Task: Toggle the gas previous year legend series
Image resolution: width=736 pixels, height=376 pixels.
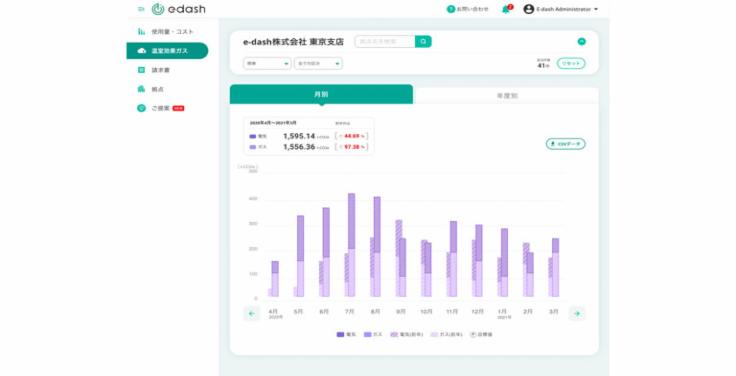Action: [447, 334]
